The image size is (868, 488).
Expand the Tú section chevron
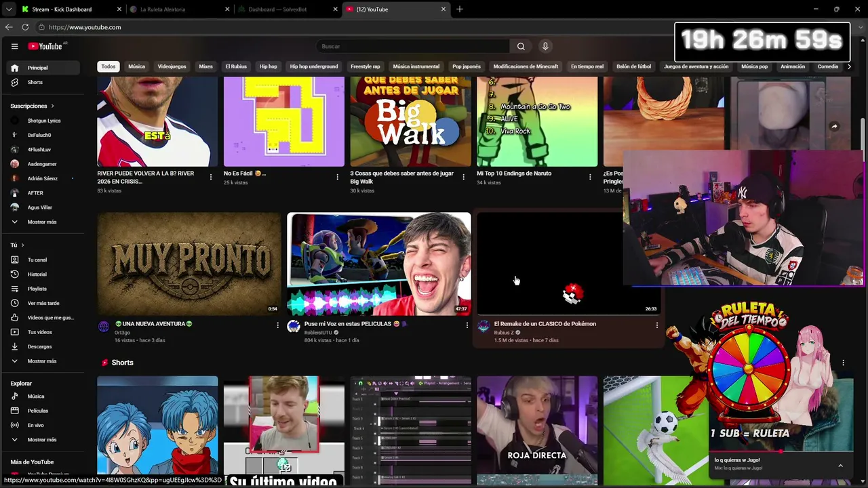(x=22, y=245)
